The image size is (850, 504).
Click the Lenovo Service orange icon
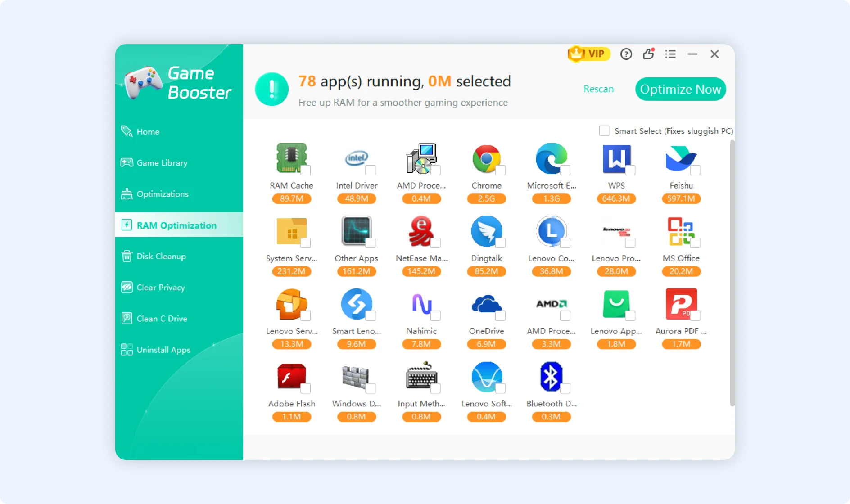pyautogui.click(x=291, y=304)
